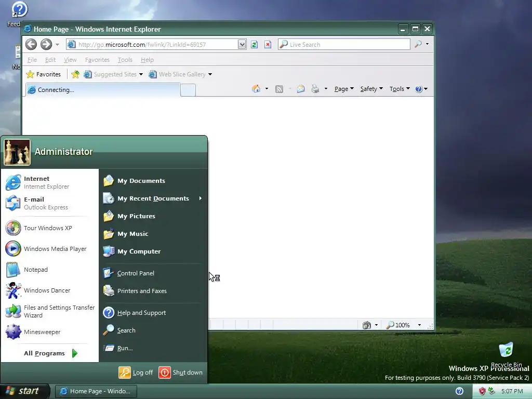Open the Help menu
This screenshot has height=399, width=532.
point(147,60)
